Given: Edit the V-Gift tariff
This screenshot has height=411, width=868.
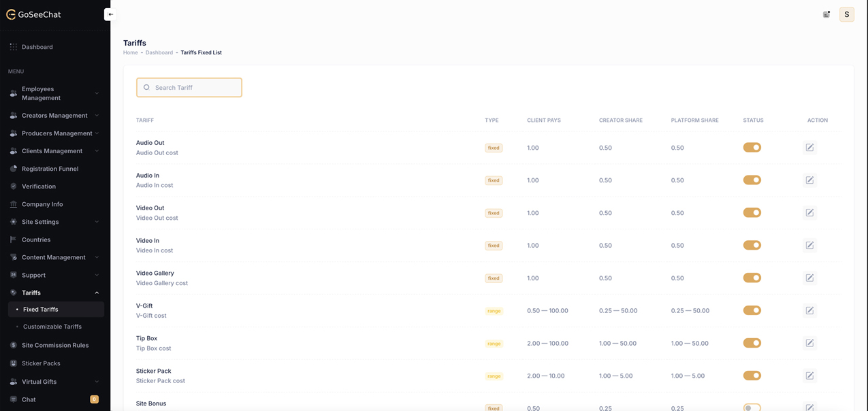Looking at the screenshot, I should 809,310.
